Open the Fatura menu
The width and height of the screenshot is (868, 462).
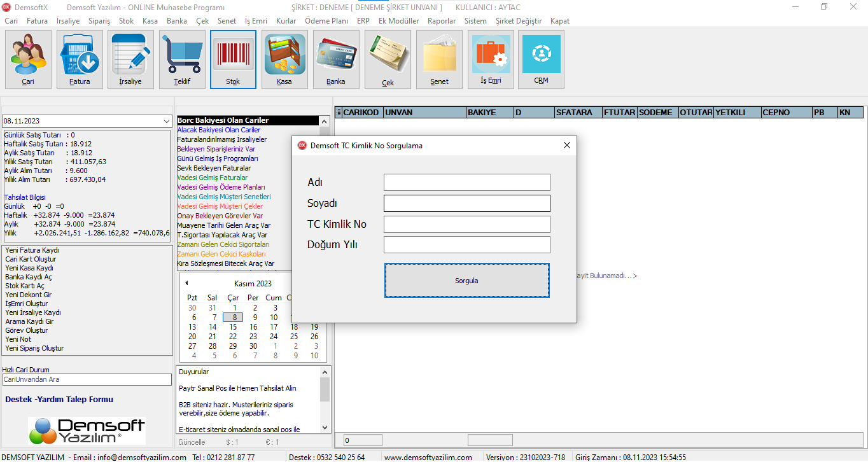pyautogui.click(x=37, y=21)
